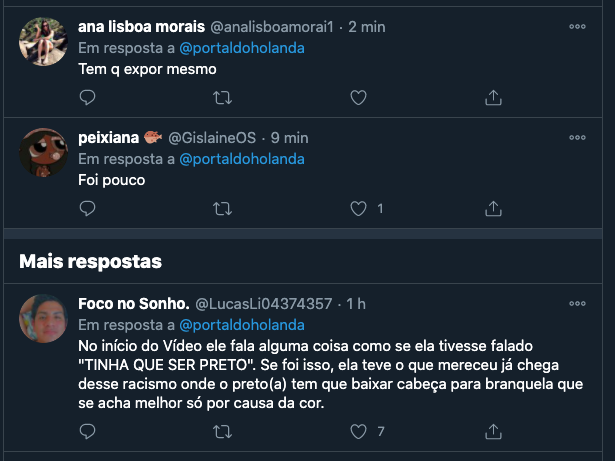The width and height of the screenshot is (615, 461).
Task: Open @portaldoholanda link in ana lisboa's reply
Action: tap(242, 48)
